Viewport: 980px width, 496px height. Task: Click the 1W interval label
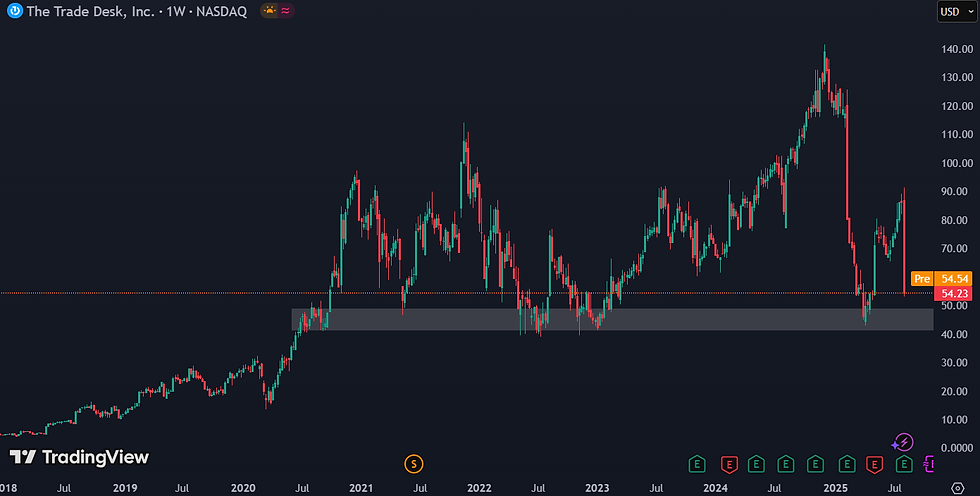pyautogui.click(x=176, y=11)
